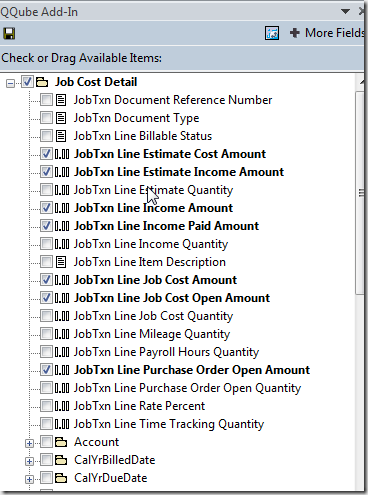368x495 pixels.
Task: Open More Fields button
Action: coord(328,33)
